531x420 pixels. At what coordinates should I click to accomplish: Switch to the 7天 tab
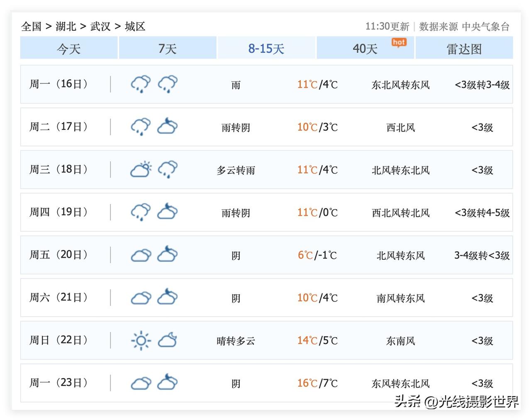tap(168, 48)
